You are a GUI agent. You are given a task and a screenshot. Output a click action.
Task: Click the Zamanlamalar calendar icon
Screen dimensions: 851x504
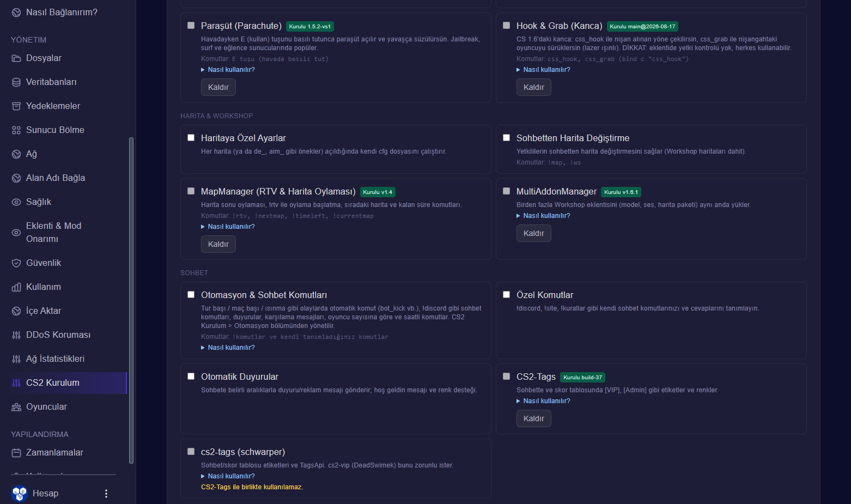(16, 453)
